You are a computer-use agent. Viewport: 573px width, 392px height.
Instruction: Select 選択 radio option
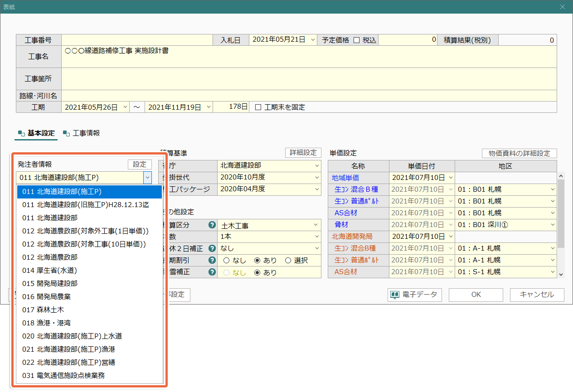[288, 261]
